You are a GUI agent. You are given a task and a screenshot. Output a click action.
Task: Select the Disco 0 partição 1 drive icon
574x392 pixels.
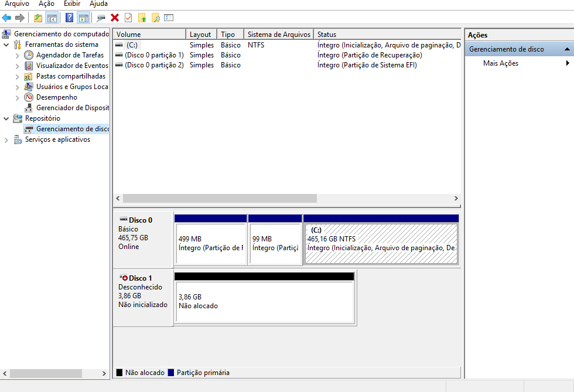[x=119, y=55]
